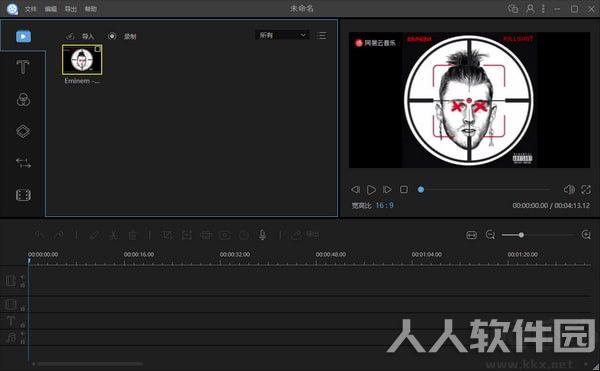This screenshot has height=371, width=600.
Task: Click the app logo in title bar
Action: (x=12, y=8)
